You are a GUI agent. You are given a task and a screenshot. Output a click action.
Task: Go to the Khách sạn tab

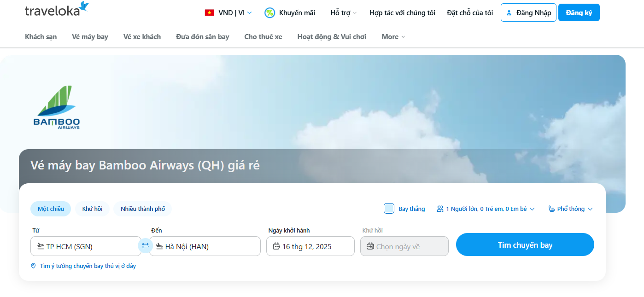click(41, 37)
